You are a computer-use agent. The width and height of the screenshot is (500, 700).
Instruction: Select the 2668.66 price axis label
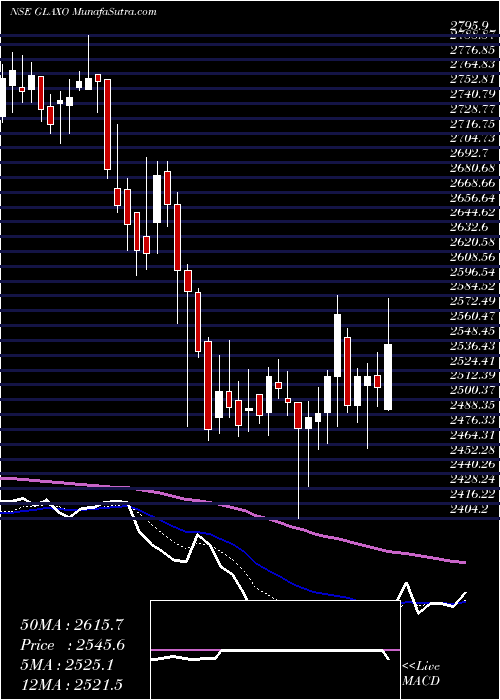[x=473, y=183]
